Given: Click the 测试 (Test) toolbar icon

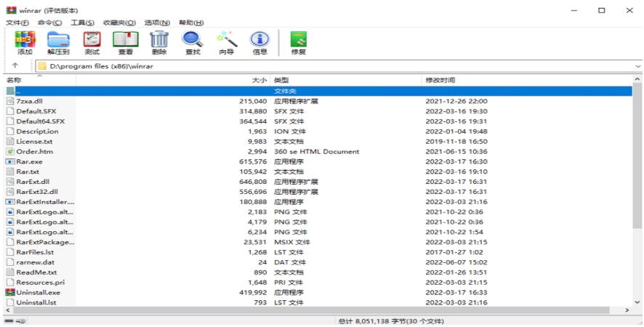Looking at the screenshot, I should (x=92, y=42).
